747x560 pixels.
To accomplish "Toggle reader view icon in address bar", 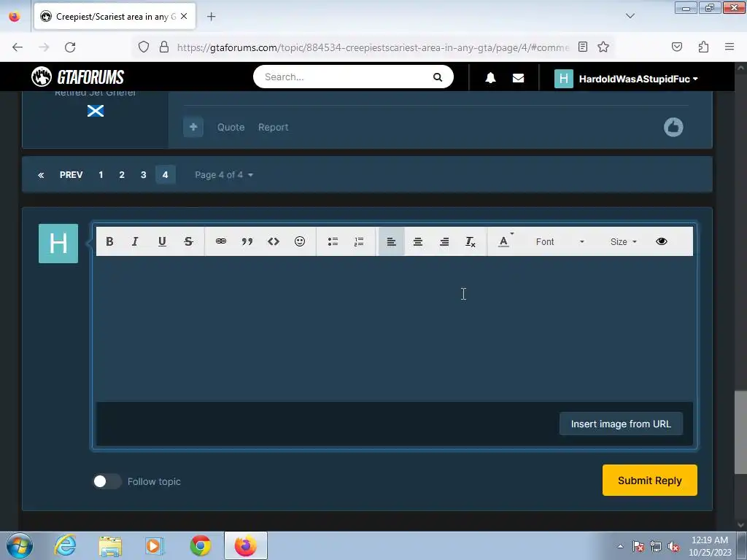I will [583, 47].
